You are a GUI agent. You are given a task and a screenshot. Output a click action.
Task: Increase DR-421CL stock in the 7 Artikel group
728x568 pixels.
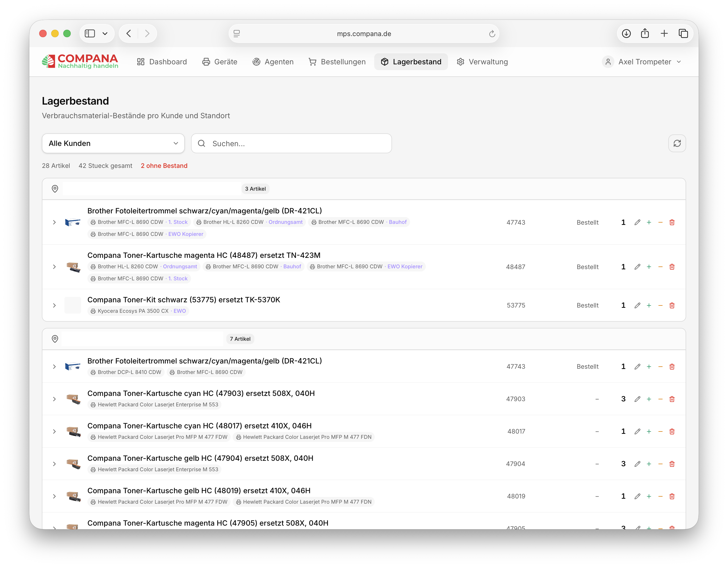point(649,366)
